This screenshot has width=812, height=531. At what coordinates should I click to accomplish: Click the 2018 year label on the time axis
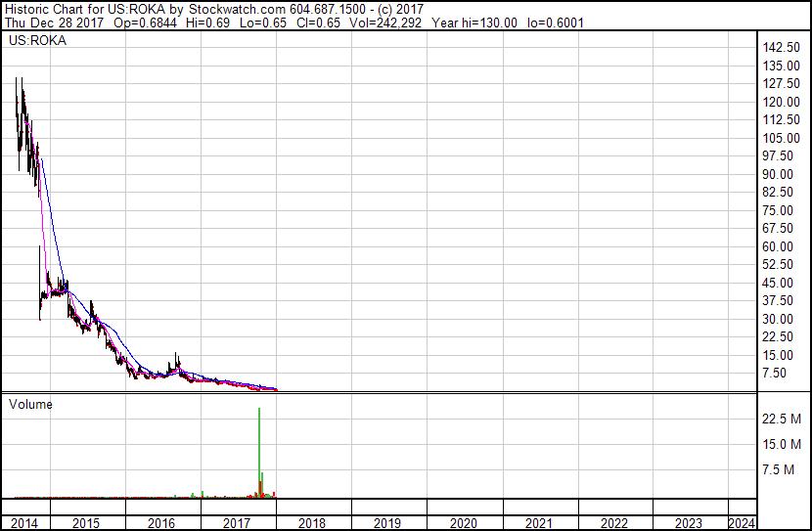(x=312, y=523)
